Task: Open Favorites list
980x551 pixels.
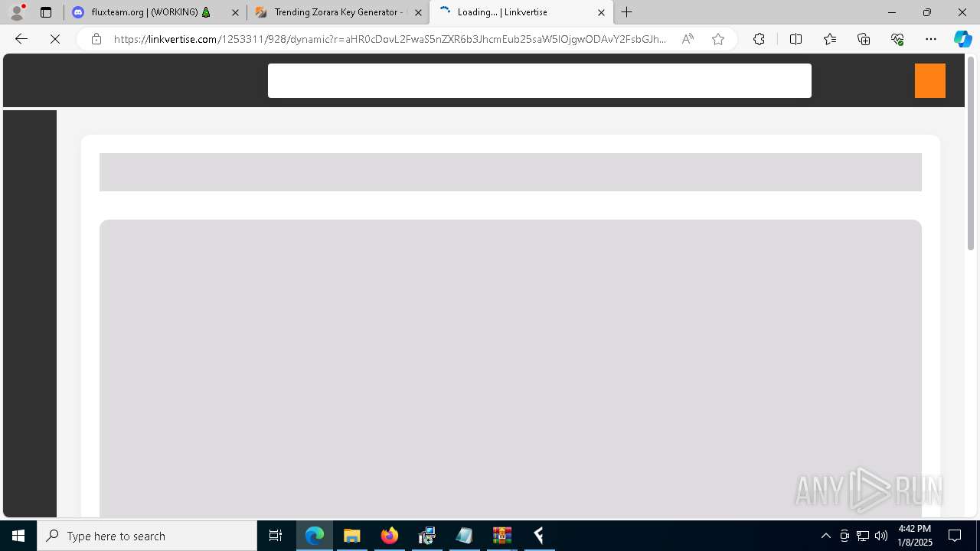Action: point(830,39)
